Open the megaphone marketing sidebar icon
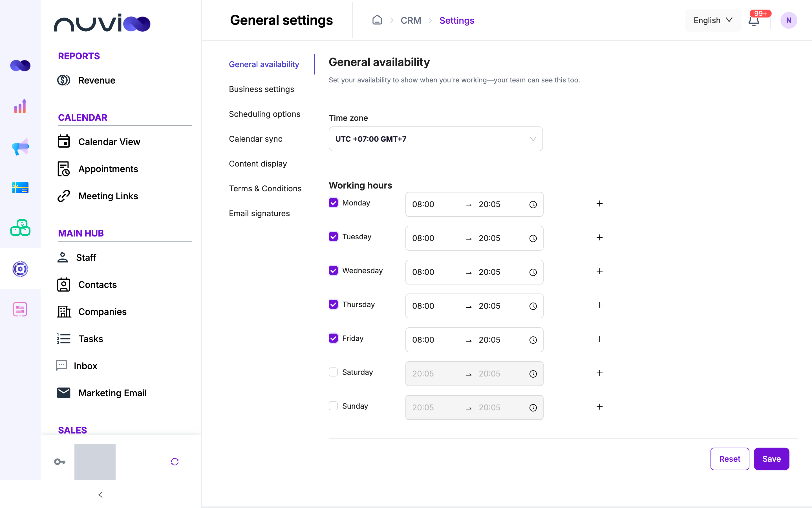 click(x=20, y=147)
